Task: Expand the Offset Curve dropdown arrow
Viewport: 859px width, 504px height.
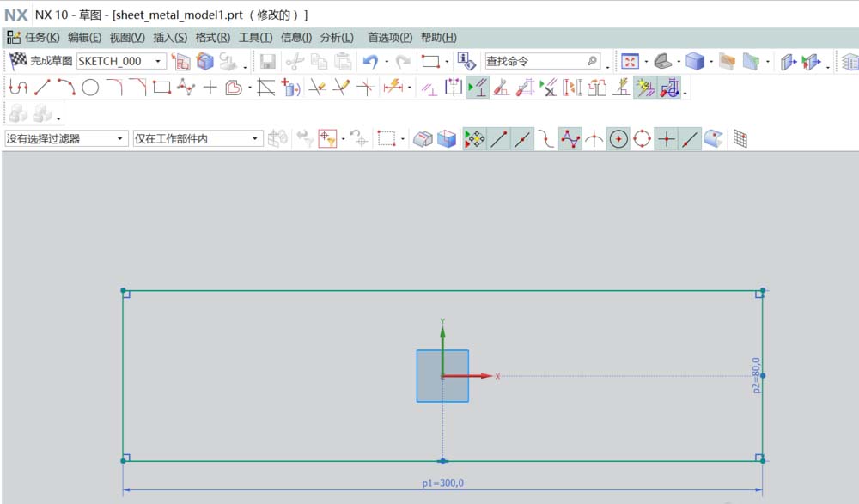Action: pyautogui.click(x=250, y=88)
